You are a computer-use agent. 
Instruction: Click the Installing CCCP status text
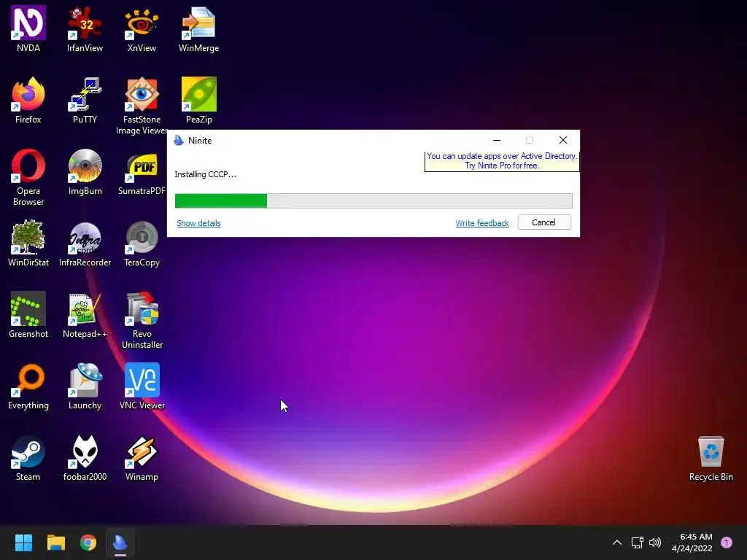click(x=205, y=174)
